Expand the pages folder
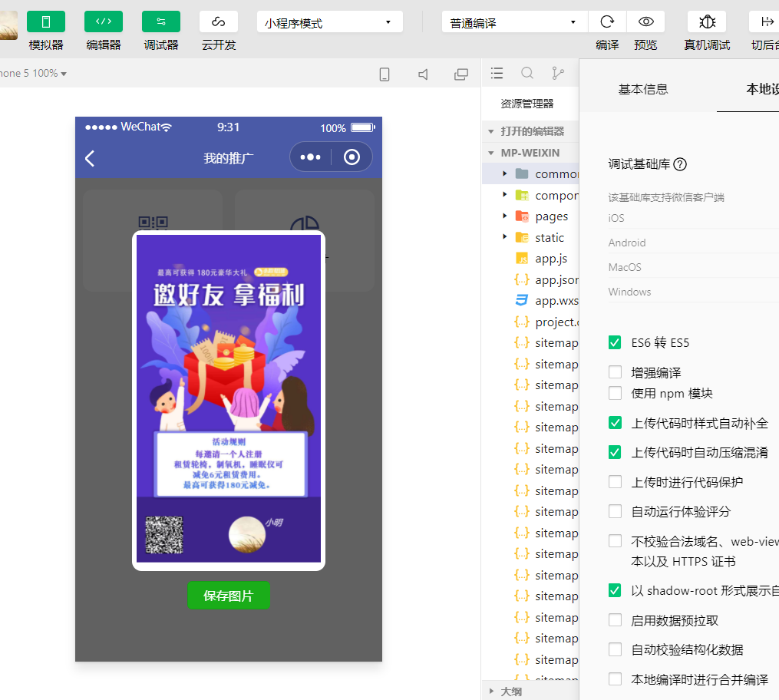This screenshot has width=779, height=700. click(x=505, y=216)
